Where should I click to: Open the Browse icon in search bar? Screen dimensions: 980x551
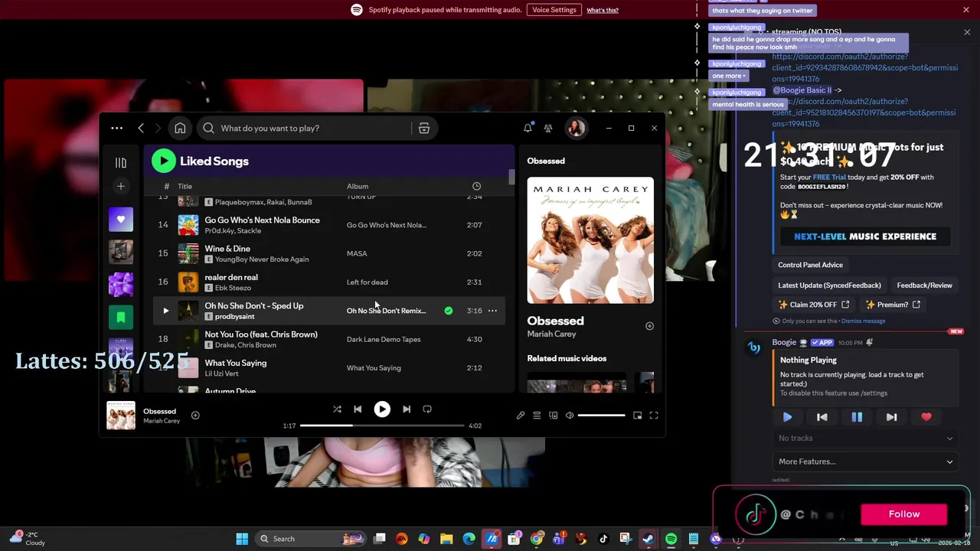click(423, 128)
